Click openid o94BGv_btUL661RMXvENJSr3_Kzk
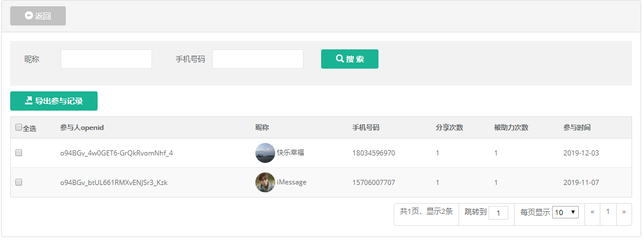This screenshot has height=240, width=644. click(114, 183)
